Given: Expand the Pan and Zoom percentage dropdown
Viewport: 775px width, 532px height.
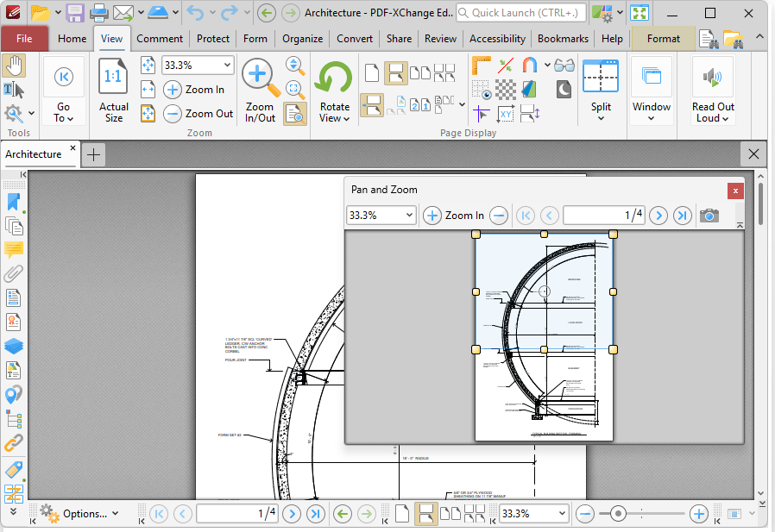Looking at the screenshot, I should [x=409, y=216].
